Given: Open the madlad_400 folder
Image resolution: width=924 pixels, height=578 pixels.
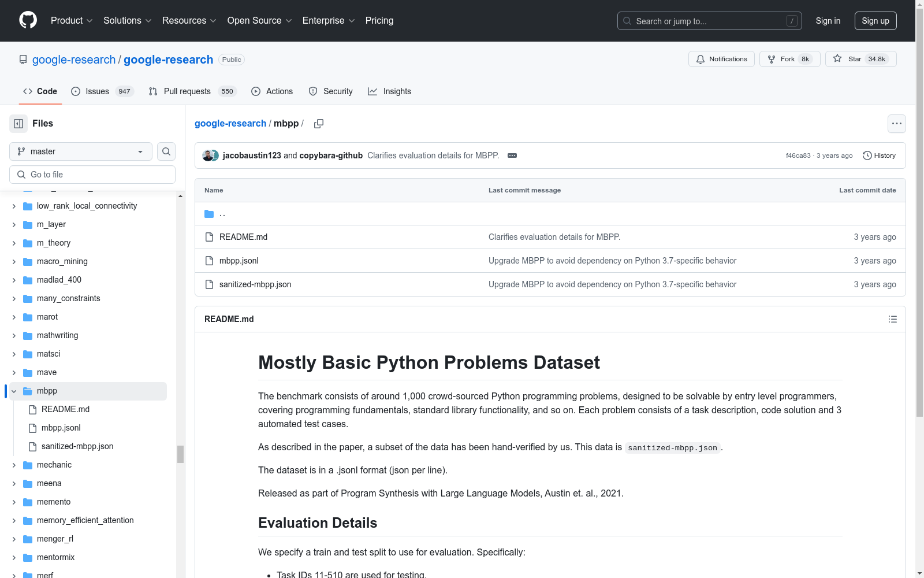Looking at the screenshot, I should point(59,280).
